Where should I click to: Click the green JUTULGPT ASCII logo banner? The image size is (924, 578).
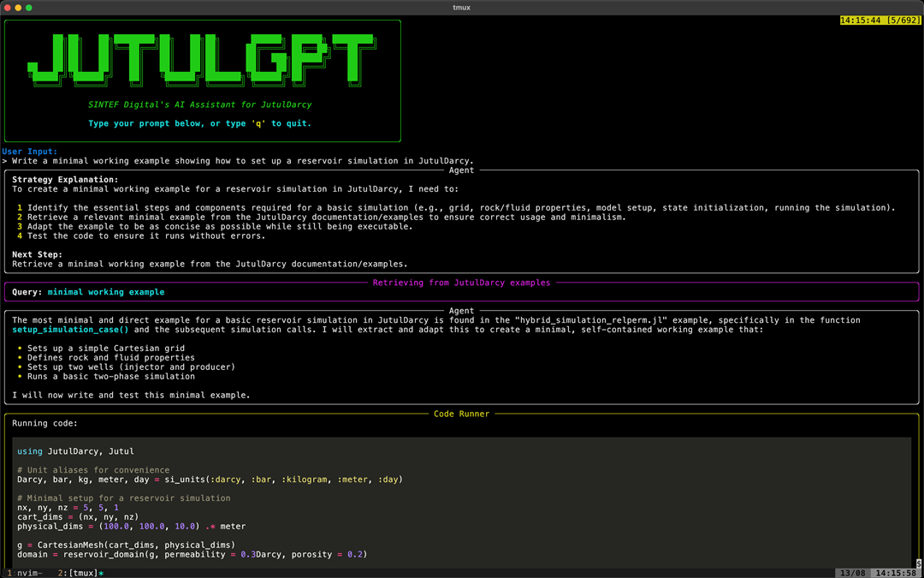[201, 62]
